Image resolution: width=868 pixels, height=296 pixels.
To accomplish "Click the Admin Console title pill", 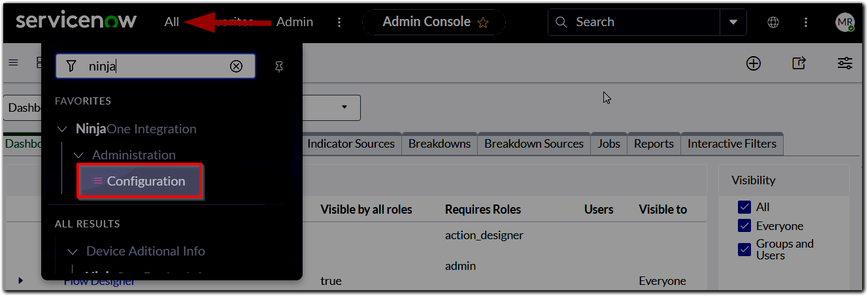I will [434, 22].
